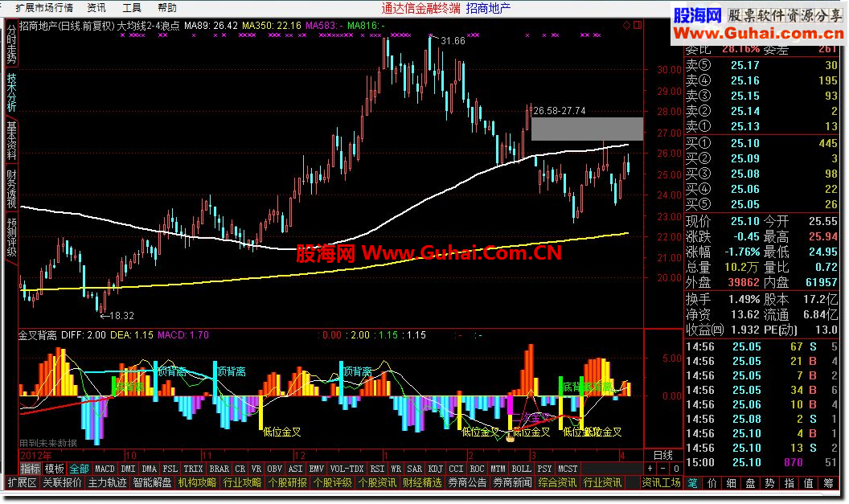
Task: Open the 机构攻略 bottom tab
Action: (x=197, y=482)
